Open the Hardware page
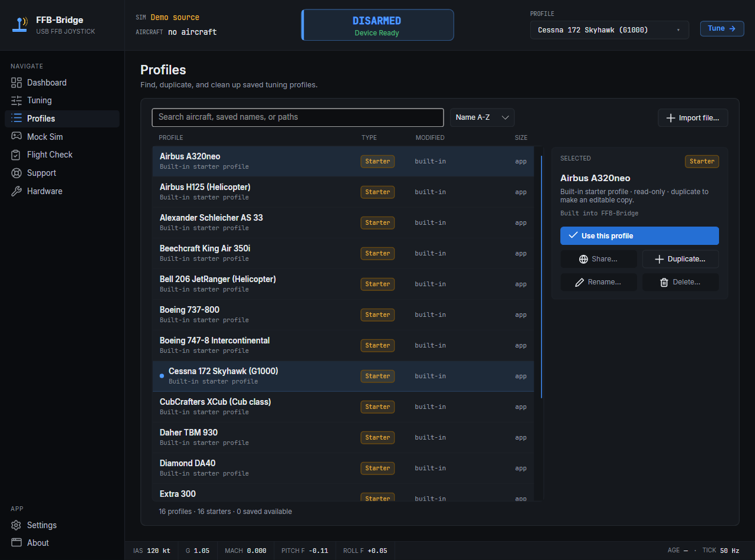Viewport: 755px width, 560px height. pyautogui.click(x=62, y=191)
